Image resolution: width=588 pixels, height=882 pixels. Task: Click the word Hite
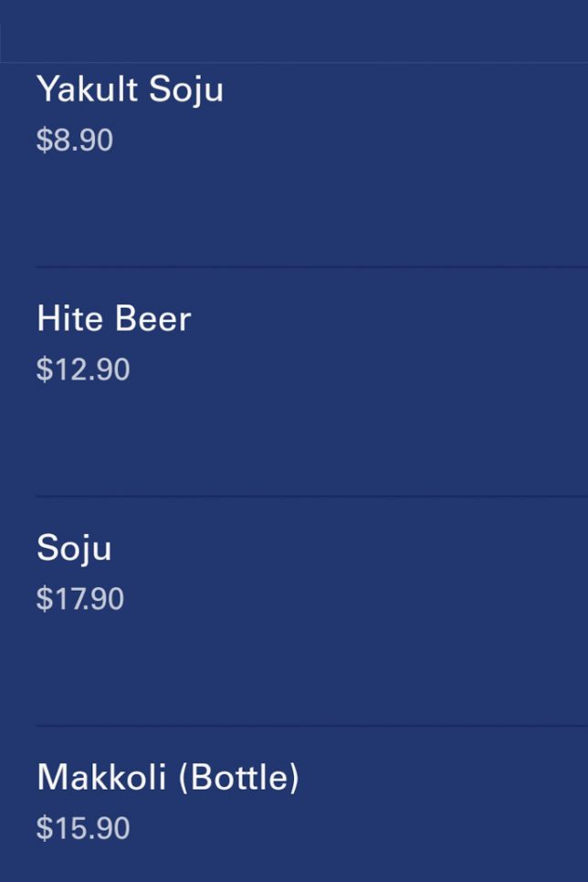[69, 319]
